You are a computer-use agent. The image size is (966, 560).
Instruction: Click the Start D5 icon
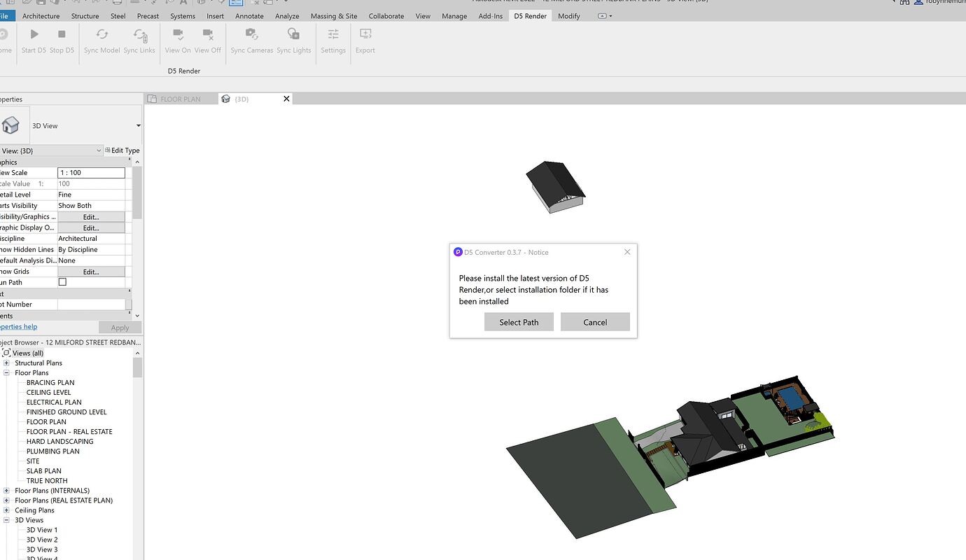coord(34,34)
